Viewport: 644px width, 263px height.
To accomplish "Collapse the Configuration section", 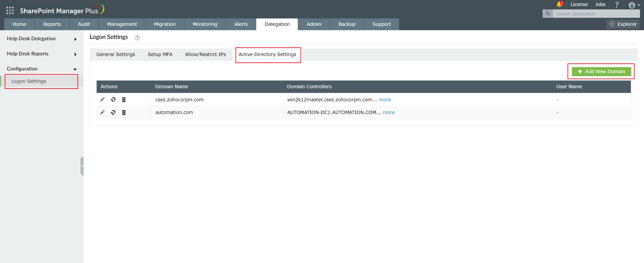I will (x=42, y=69).
